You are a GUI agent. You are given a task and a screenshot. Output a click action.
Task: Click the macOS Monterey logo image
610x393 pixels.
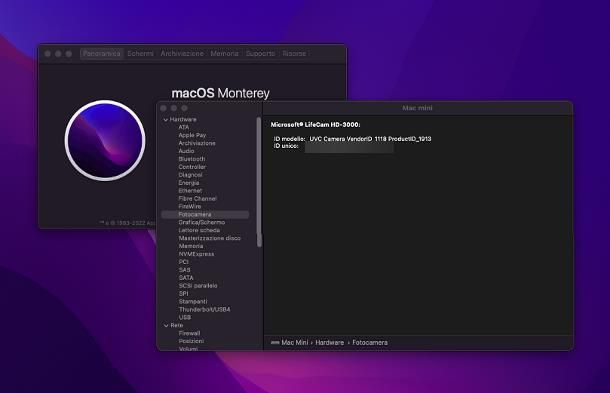[x=105, y=140]
